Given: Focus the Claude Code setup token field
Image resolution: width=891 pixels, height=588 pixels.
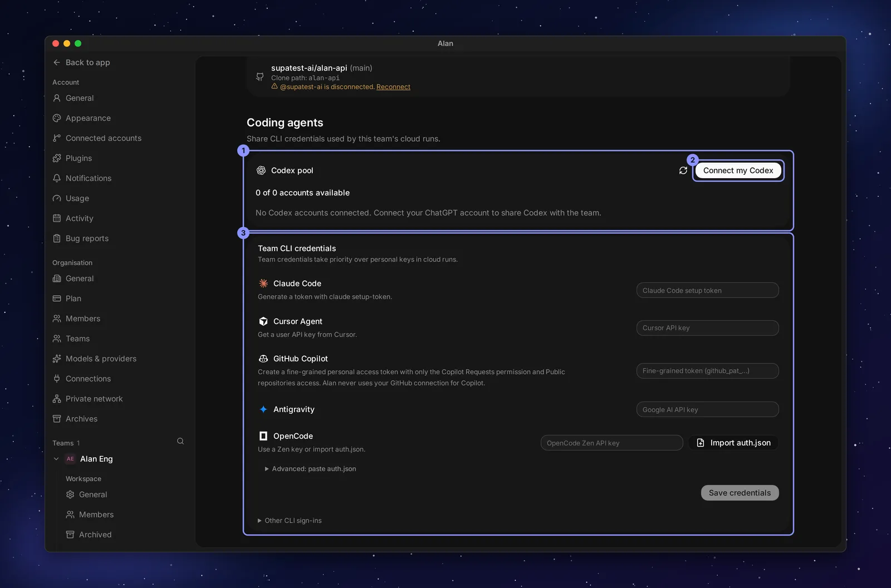Looking at the screenshot, I should pos(707,290).
